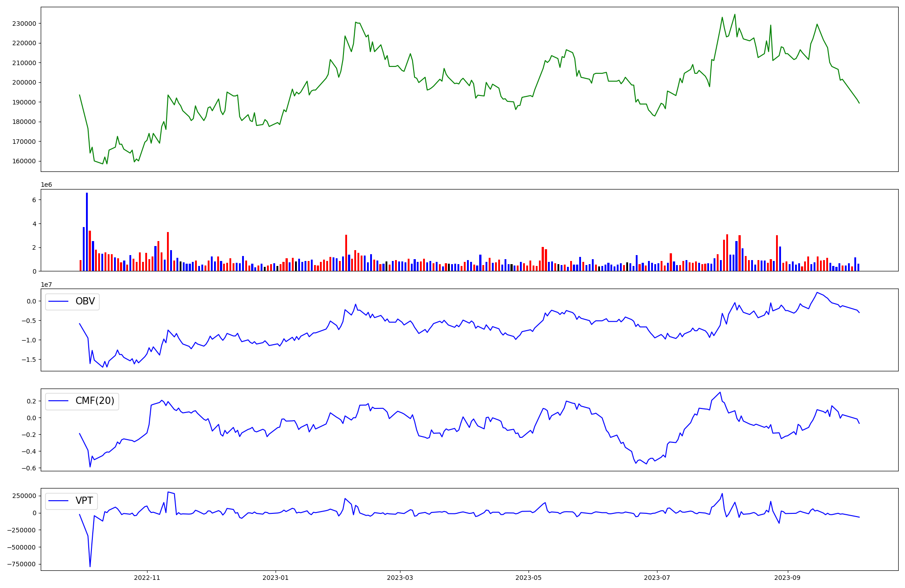The width and height of the screenshot is (905, 588).
Task: Click the 2023-07 x-axis date label
Action: point(657,578)
